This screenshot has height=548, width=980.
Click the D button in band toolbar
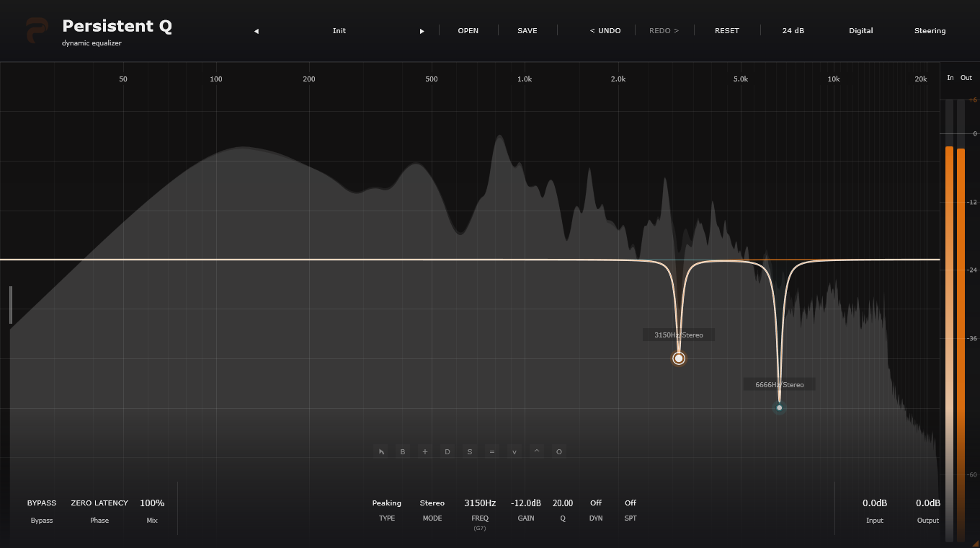pyautogui.click(x=447, y=452)
